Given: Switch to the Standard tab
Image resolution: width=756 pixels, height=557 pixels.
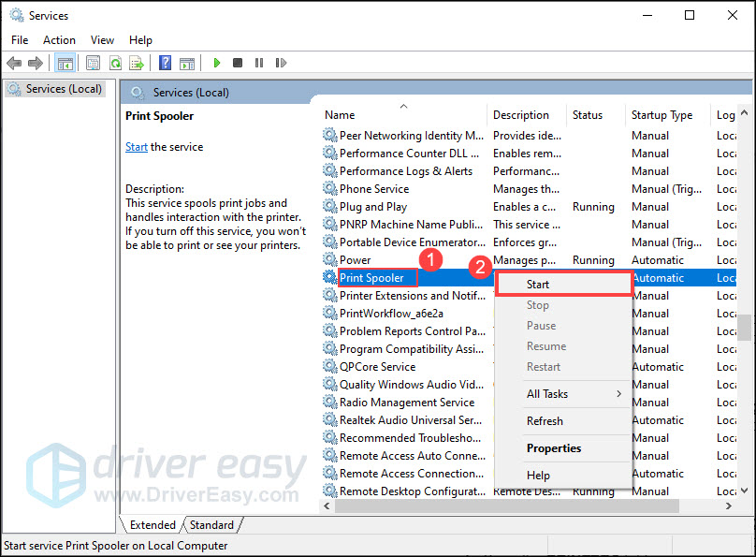Looking at the screenshot, I should [211, 524].
